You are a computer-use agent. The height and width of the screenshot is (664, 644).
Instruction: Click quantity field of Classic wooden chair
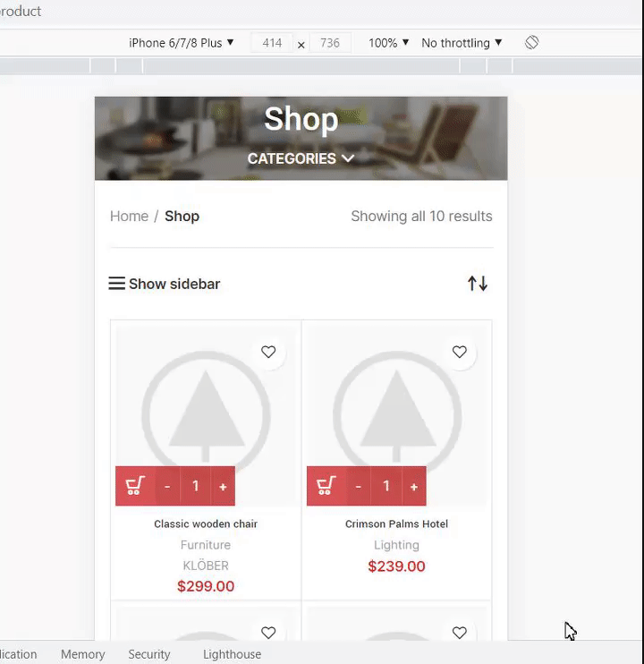(196, 486)
